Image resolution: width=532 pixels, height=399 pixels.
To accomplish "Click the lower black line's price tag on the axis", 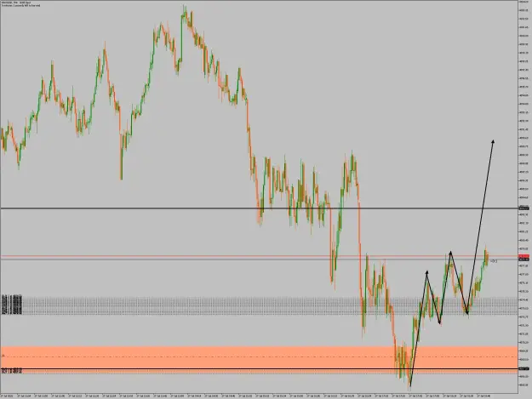I will coord(523,368).
